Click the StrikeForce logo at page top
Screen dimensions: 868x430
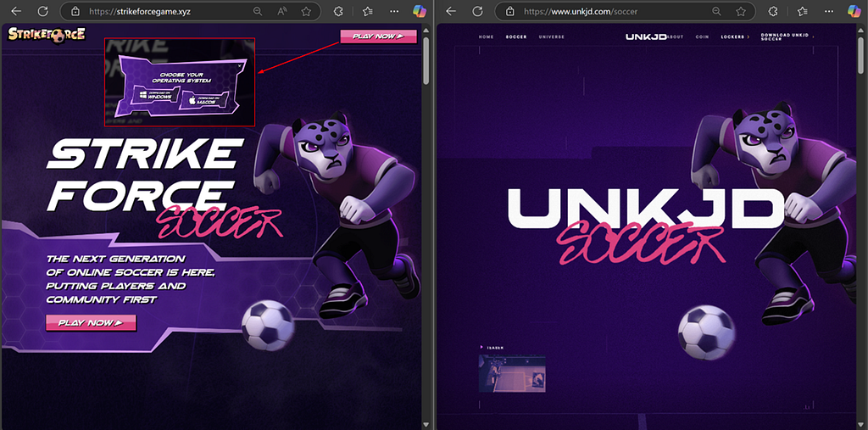coord(47,35)
